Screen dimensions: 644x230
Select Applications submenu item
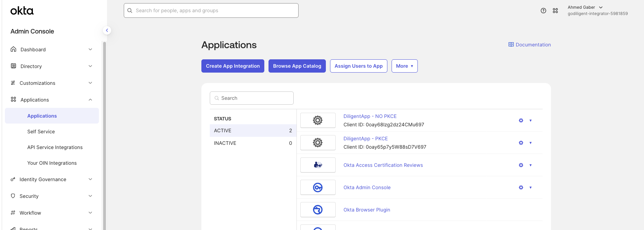click(x=52, y=116)
